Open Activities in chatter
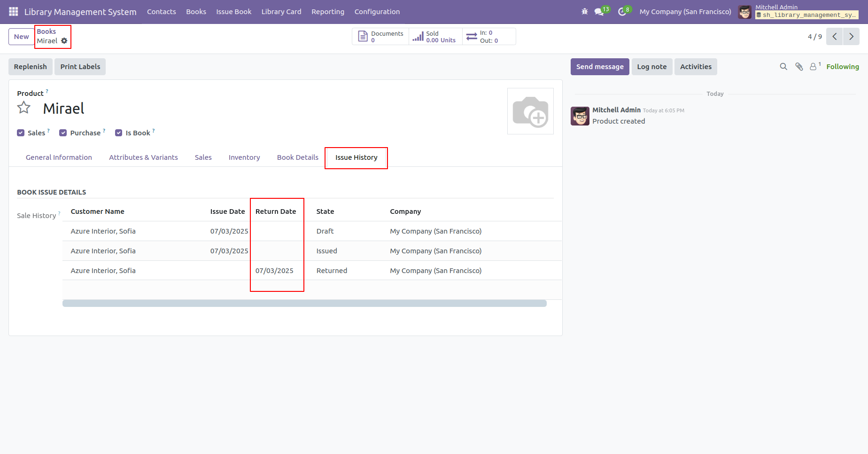Viewport: 868px width, 454px height. [696, 67]
